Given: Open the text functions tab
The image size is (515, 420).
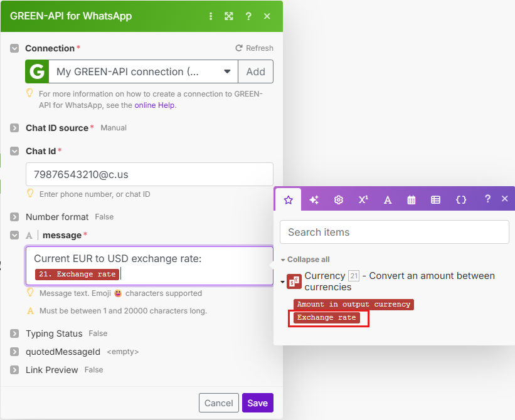Looking at the screenshot, I should (x=388, y=199).
